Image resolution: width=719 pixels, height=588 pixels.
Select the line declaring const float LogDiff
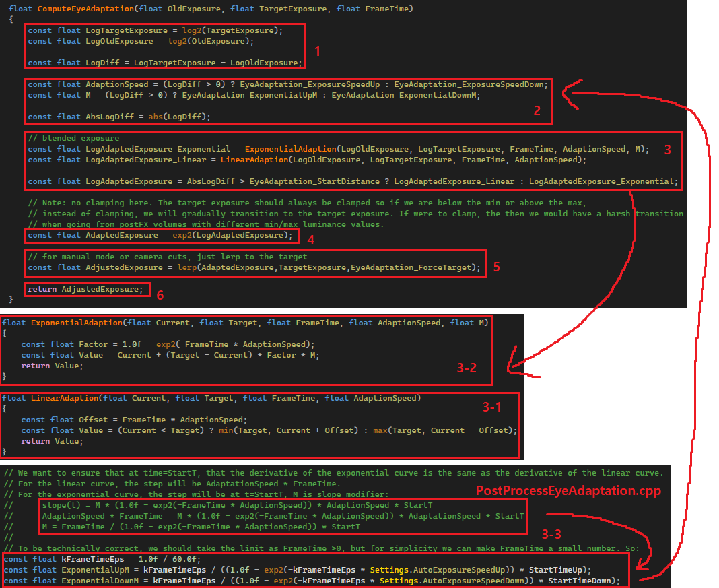tap(165, 63)
